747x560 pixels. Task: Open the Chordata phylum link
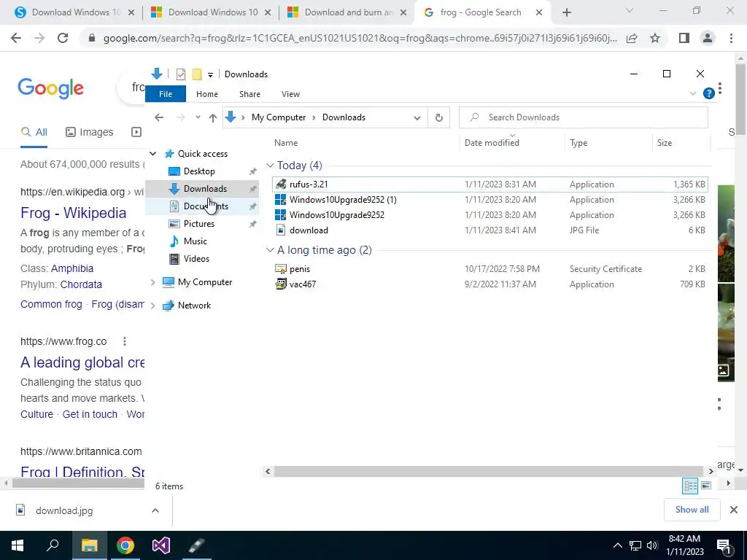point(81,285)
